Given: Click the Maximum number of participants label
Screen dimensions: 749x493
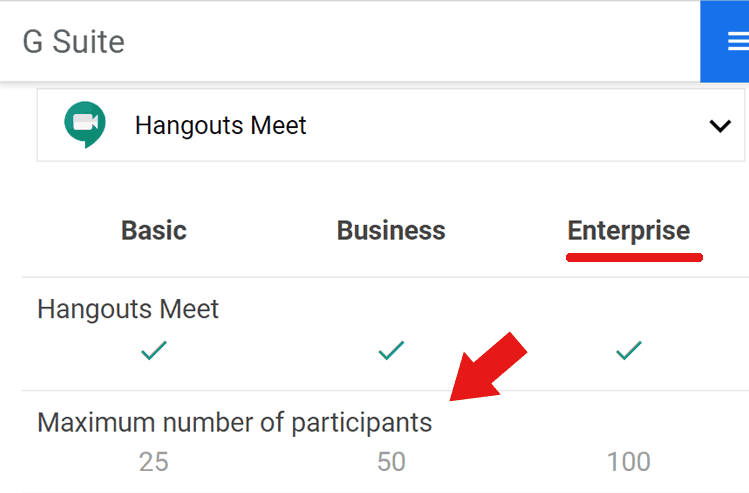Looking at the screenshot, I should [235, 423].
